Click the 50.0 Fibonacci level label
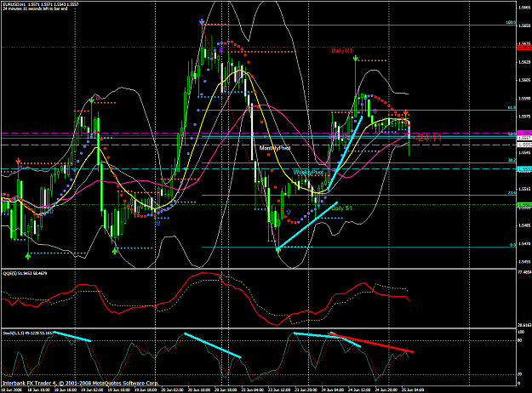The width and height of the screenshot is (532, 393). coord(512,134)
